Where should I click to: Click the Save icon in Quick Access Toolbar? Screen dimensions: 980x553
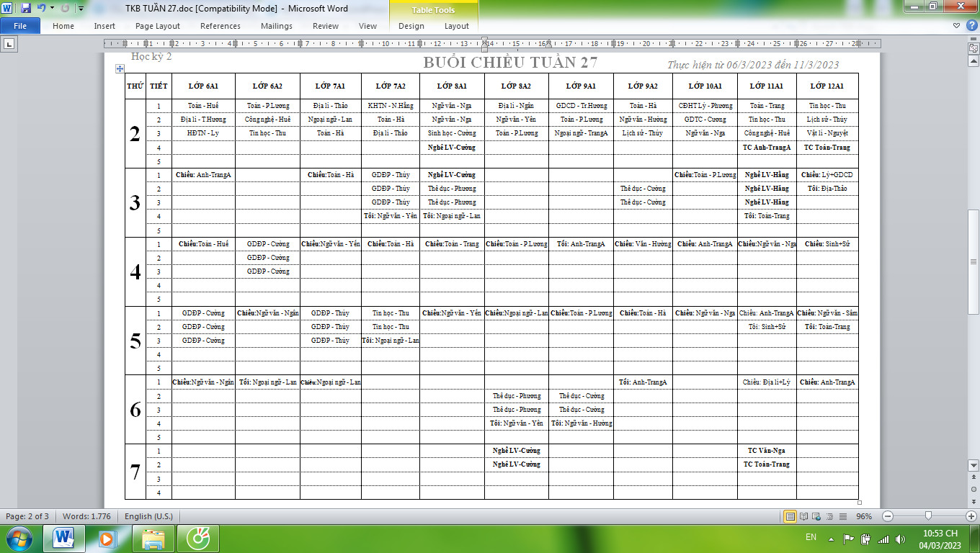tap(26, 9)
